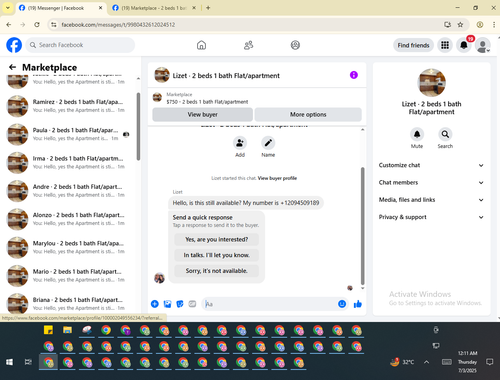Click the View buyer button
This screenshot has height=380, width=500.
point(203,114)
